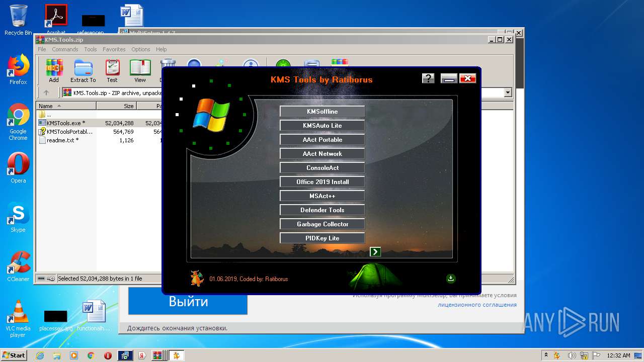
Task: Select the placessex.jpg desktop file
Action: click(56, 320)
